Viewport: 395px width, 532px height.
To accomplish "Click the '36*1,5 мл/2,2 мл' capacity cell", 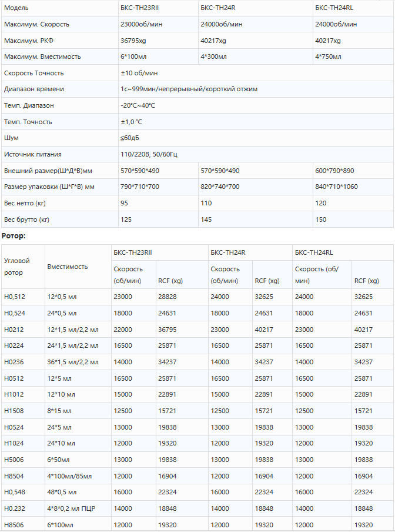I will 73,362.
